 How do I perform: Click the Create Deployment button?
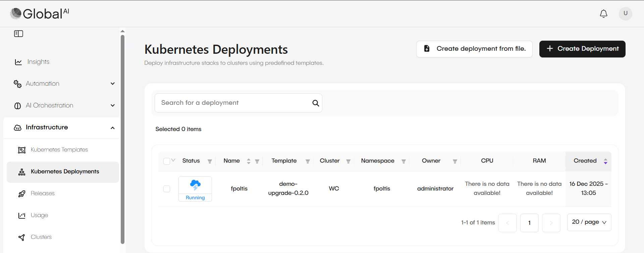582,49
